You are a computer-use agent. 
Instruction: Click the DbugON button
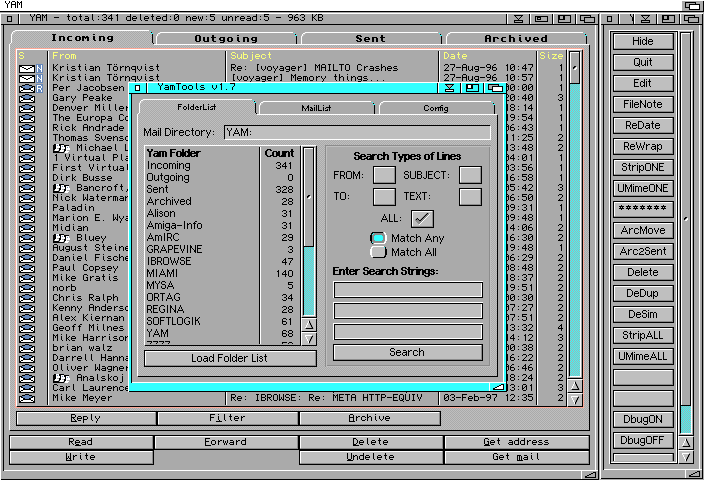tap(642, 419)
